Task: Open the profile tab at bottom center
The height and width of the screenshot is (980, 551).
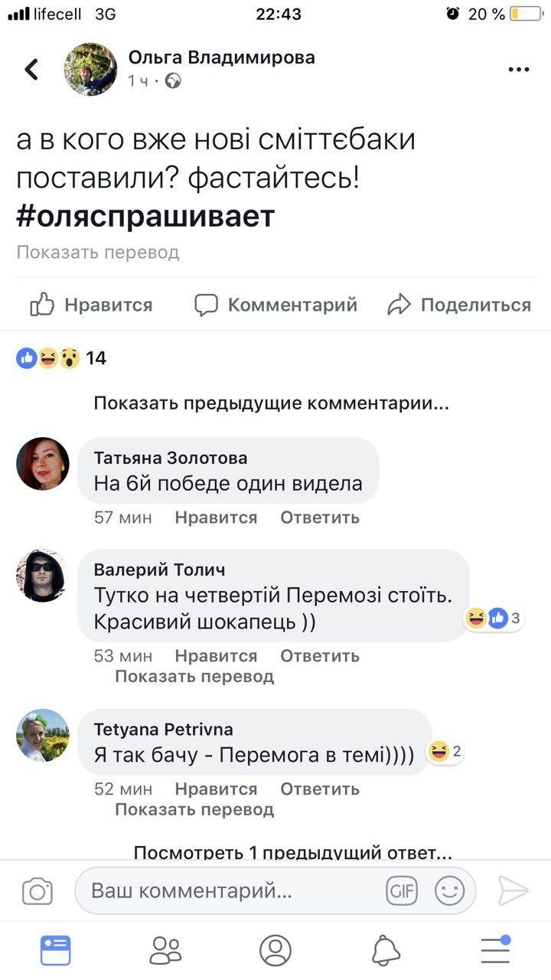Action: [275, 949]
